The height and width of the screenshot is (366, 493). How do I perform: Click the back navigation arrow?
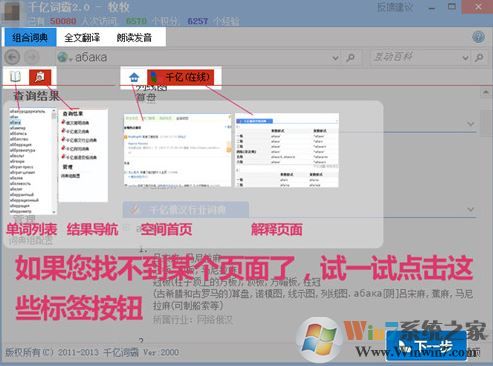click(x=12, y=57)
